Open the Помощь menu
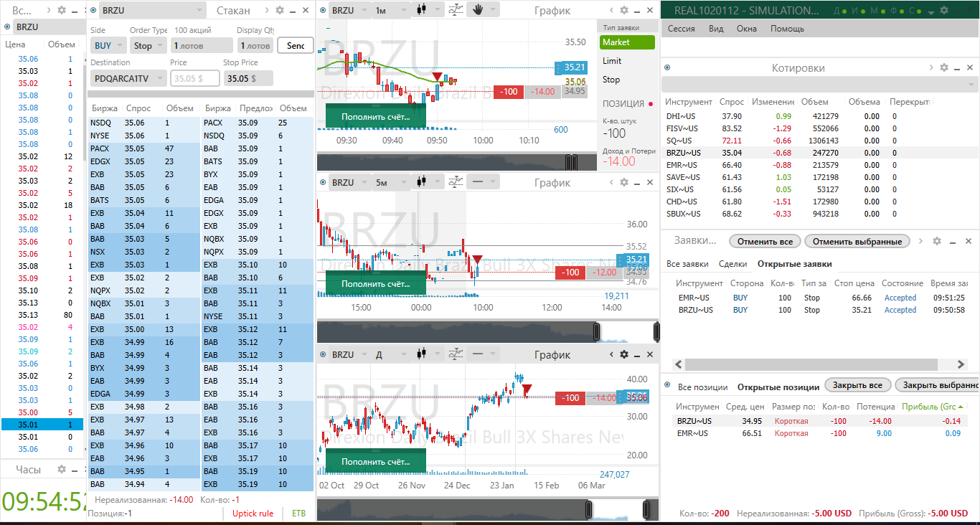 787,29
